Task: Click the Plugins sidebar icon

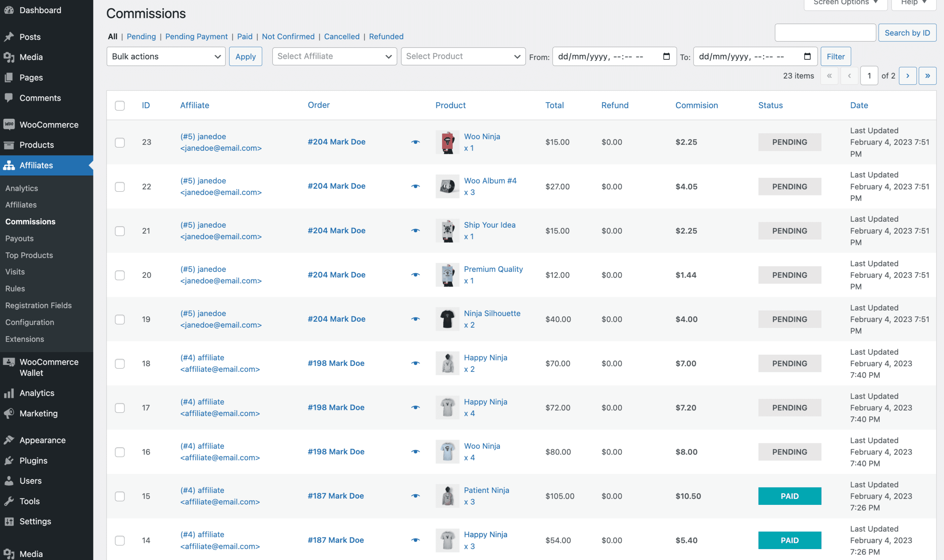Action: [9, 460]
